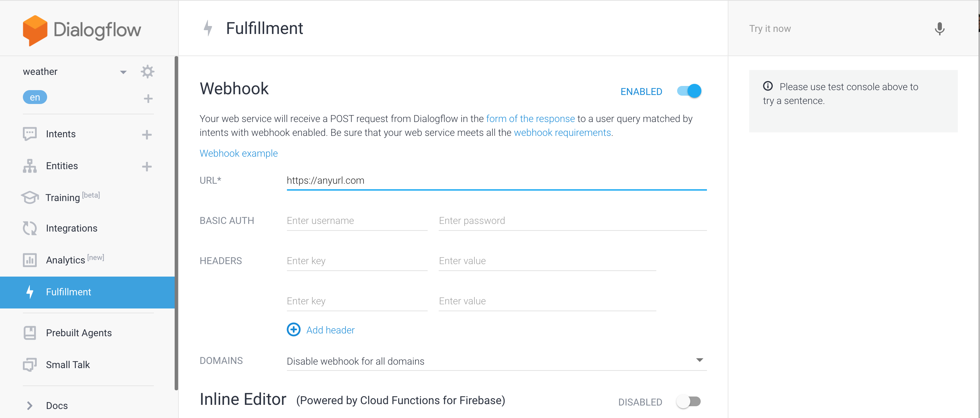Viewport: 980px width, 418px height.
Task: Expand the Docs section chevron
Action: [x=30, y=406]
